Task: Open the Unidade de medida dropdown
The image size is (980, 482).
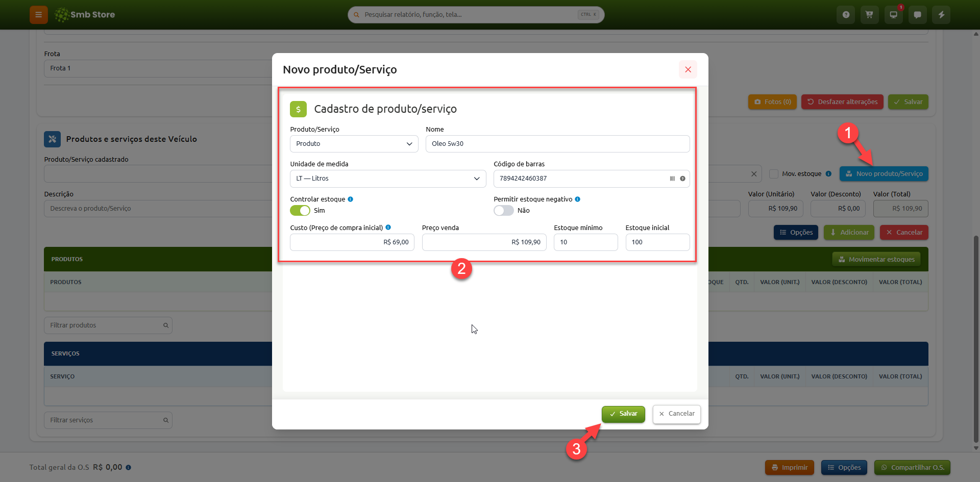Action: (388, 179)
